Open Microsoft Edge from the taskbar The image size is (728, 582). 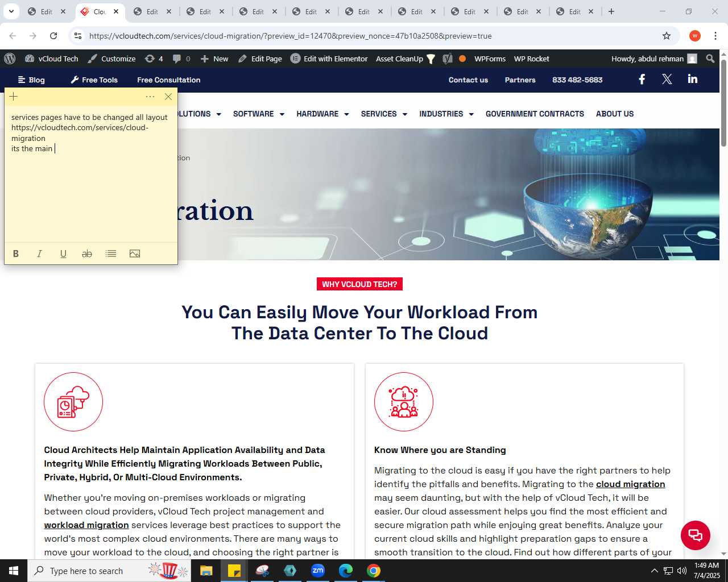346,571
